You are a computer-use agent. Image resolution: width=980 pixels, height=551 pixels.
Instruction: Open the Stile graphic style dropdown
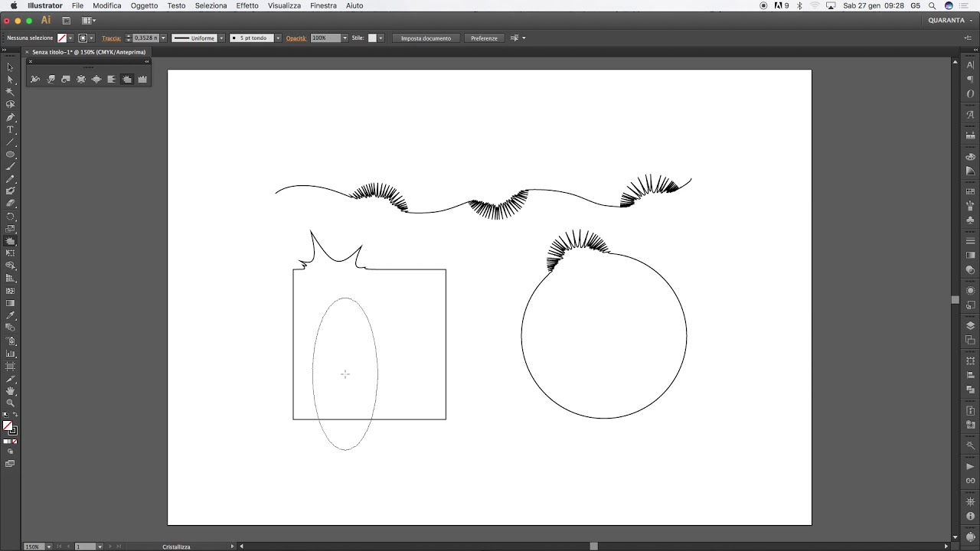[x=381, y=37]
